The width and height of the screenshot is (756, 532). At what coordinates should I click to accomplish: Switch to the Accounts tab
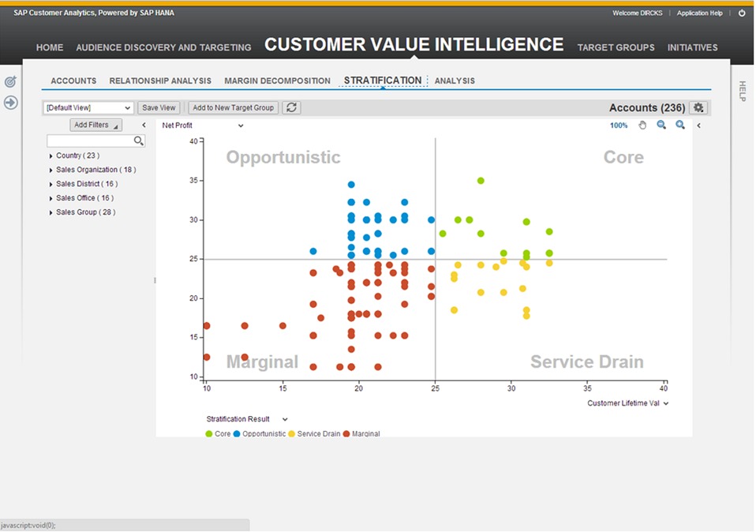(x=73, y=81)
